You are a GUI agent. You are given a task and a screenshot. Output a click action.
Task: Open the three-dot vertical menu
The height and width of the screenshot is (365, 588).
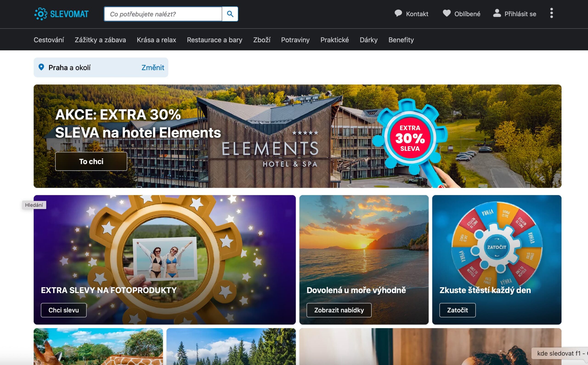pyautogui.click(x=551, y=13)
